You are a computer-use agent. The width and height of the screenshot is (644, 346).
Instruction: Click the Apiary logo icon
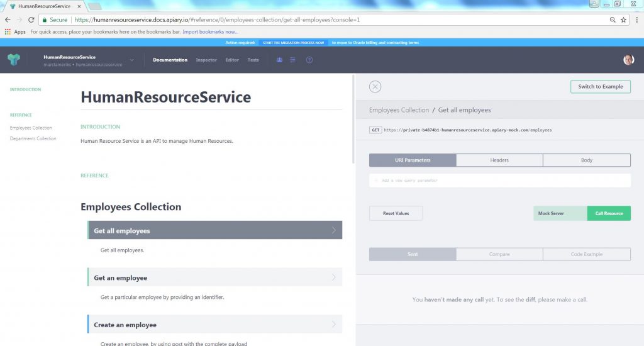pyautogui.click(x=14, y=60)
